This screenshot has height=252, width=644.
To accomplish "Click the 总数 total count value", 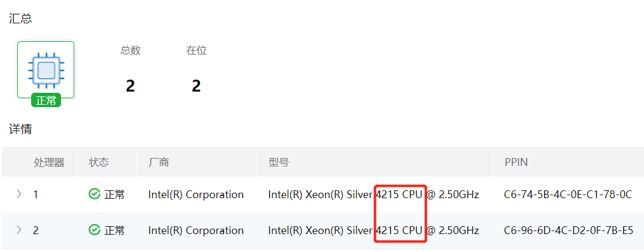I will click(x=130, y=86).
